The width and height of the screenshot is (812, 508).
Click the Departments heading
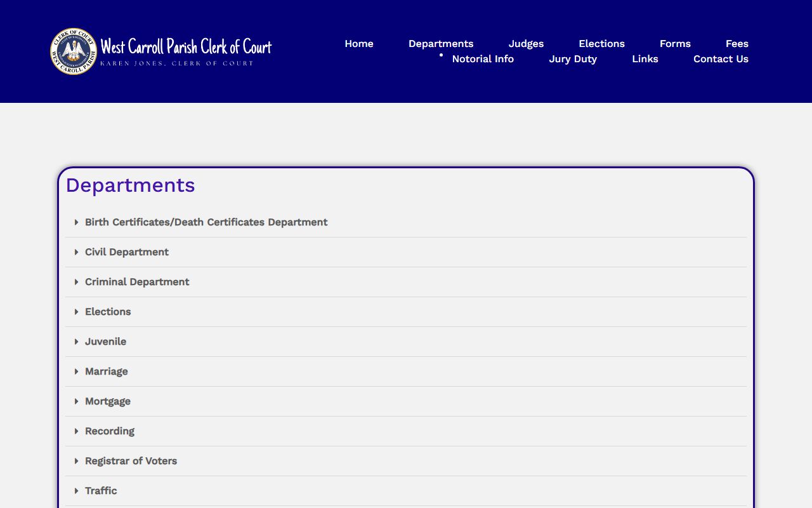coord(130,185)
